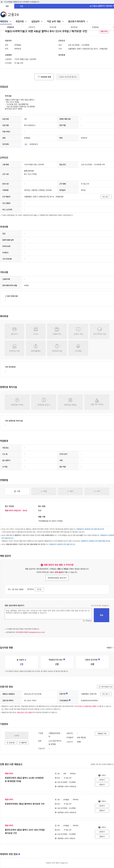Open 지도 보기 dropdown beside 근무 예정지
Viewport: 114px width, 868px height.
(x=106, y=197)
